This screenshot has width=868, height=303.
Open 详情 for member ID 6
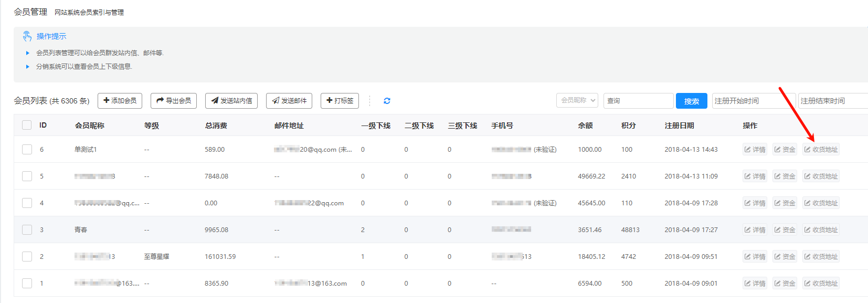[x=755, y=150]
